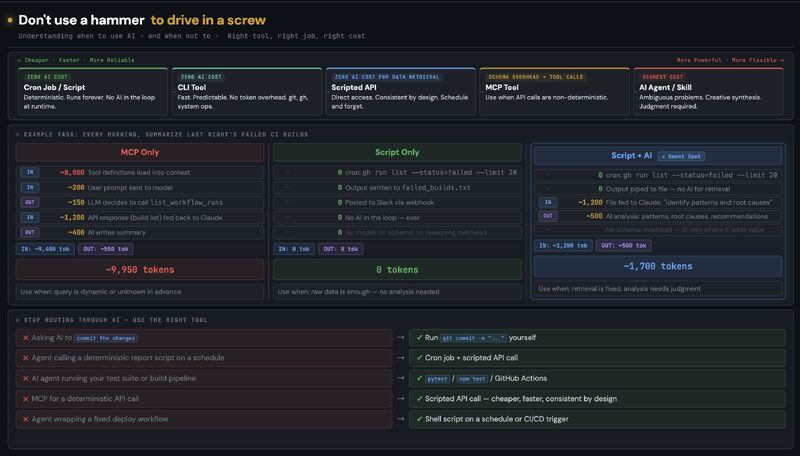
Task: Select the 'MCP Only' column header
Action: 140,153
